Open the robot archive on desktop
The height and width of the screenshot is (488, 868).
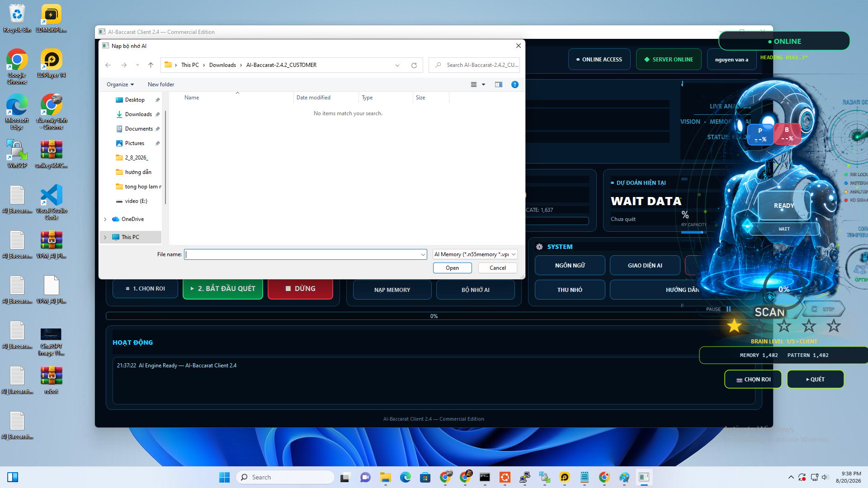pos(52,380)
